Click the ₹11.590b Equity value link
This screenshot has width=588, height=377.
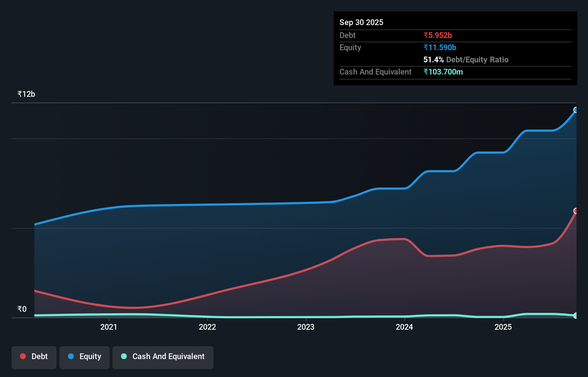pyautogui.click(x=440, y=47)
